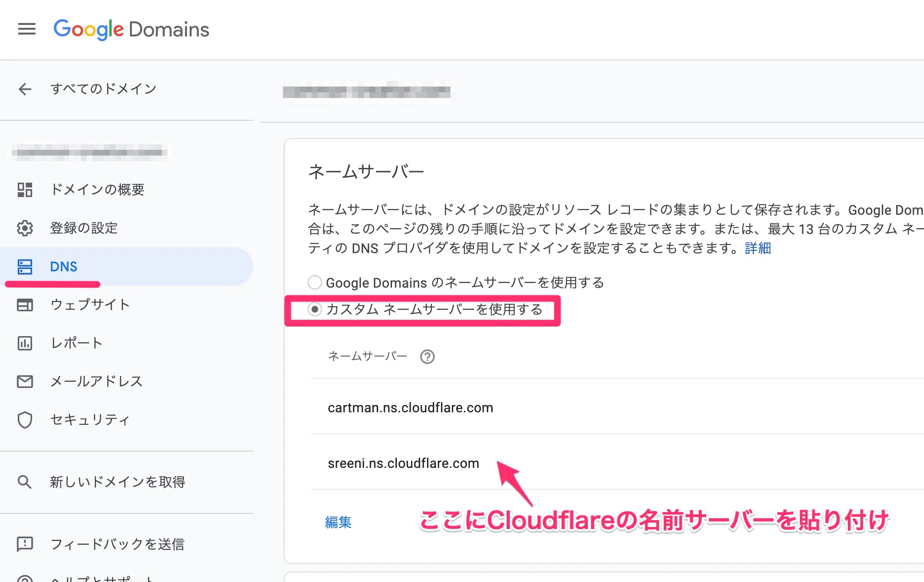
Task: Select カスタム ネームサーバーを使用する radio
Action: click(x=315, y=310)
